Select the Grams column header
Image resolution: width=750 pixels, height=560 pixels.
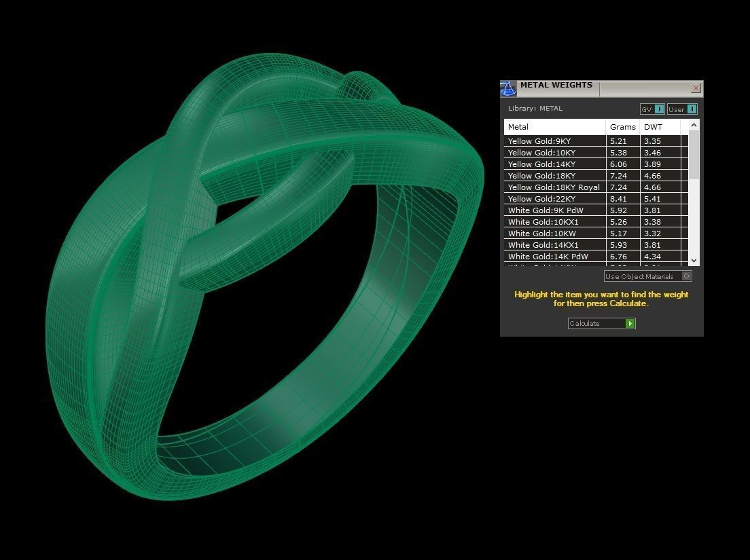click(x=623, y=127)
